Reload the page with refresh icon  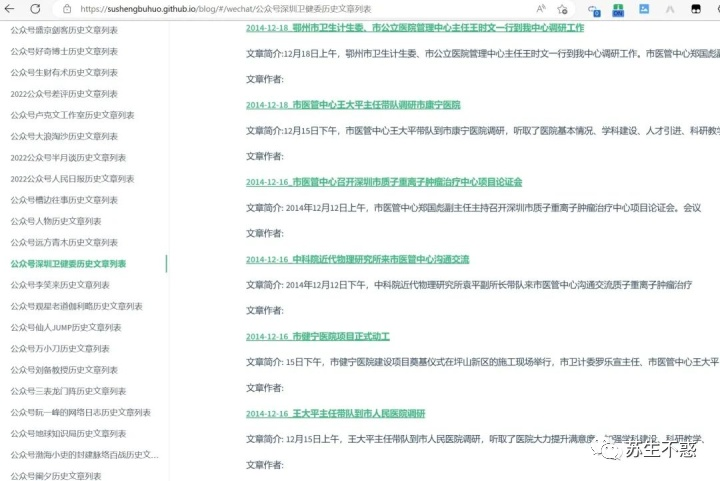[x=35, y=9]
